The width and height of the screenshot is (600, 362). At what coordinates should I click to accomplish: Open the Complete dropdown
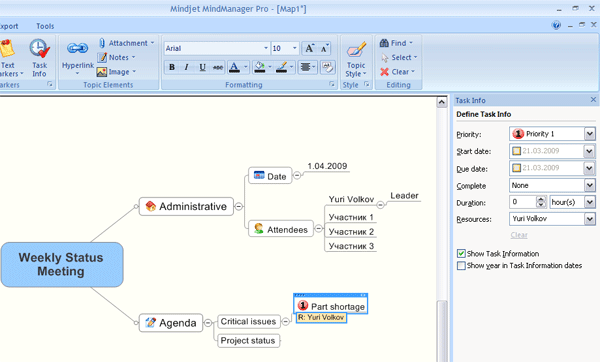(590, 186)
